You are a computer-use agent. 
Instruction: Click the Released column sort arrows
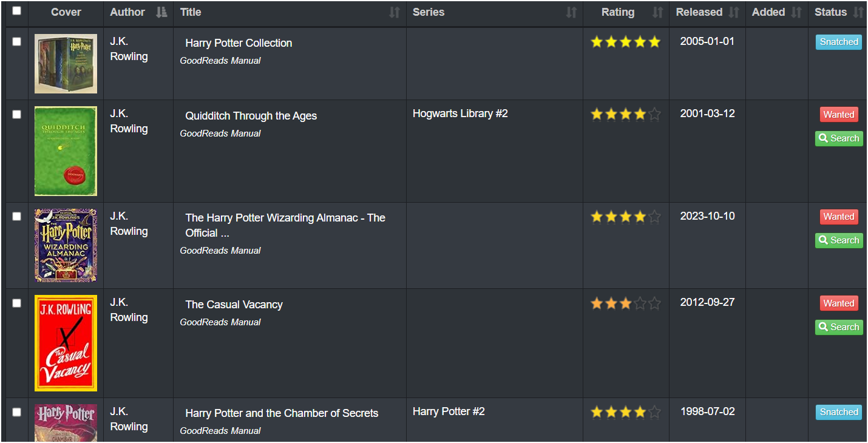click(x=734, y=12)
